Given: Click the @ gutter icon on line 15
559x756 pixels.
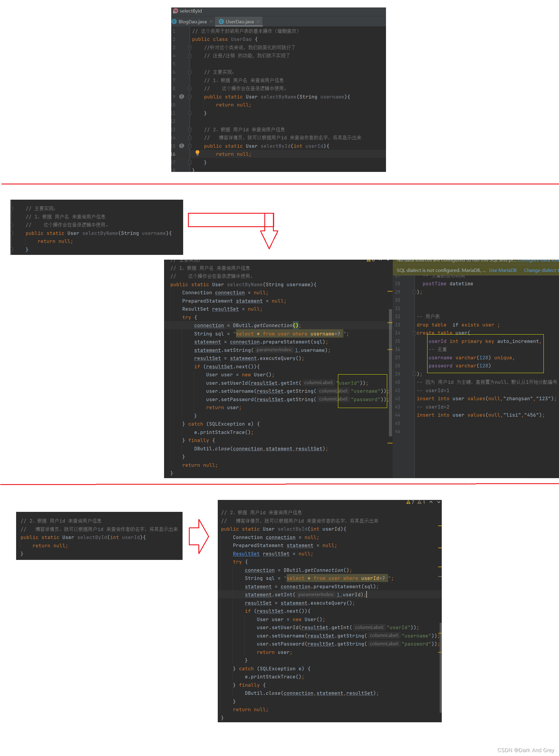Looking at the screenshot, I should tap(182, 146).
